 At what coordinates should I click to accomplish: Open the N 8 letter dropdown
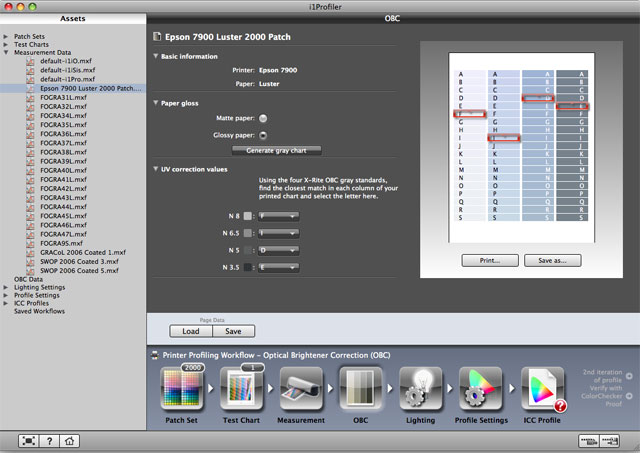pyautogui.click(x=279, y=216)
